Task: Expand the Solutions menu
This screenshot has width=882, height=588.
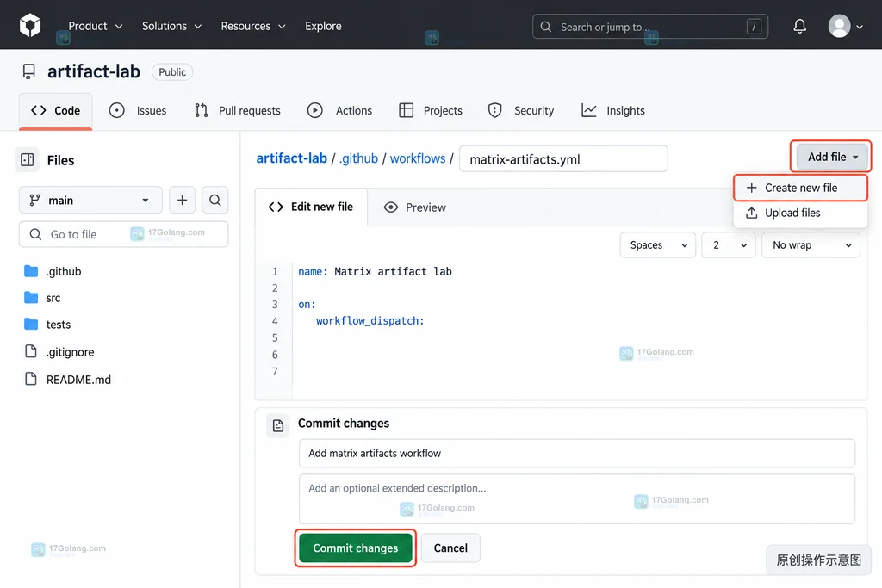Action: [x=171, y=26]
